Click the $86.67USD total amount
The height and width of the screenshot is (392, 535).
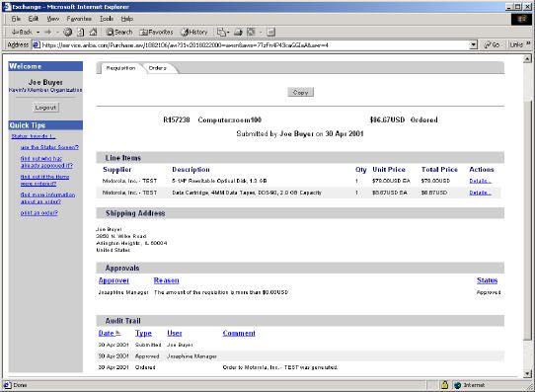point(387,120)
